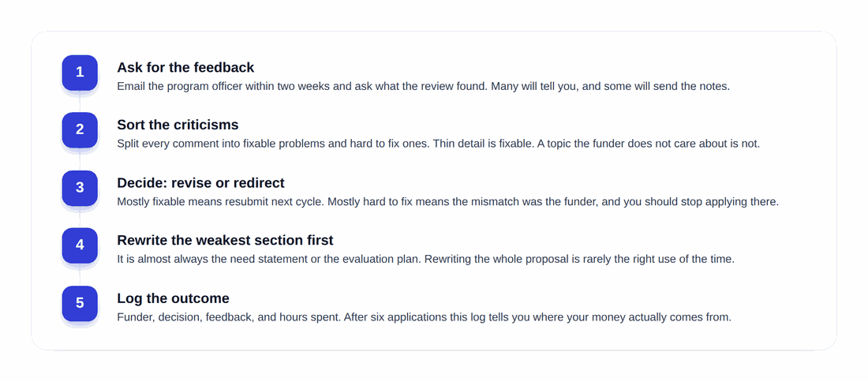Image resolution: width=868 pixels, height=382 pixels.
Task: Click the step 2 number badge
Action: click(80, 129)
